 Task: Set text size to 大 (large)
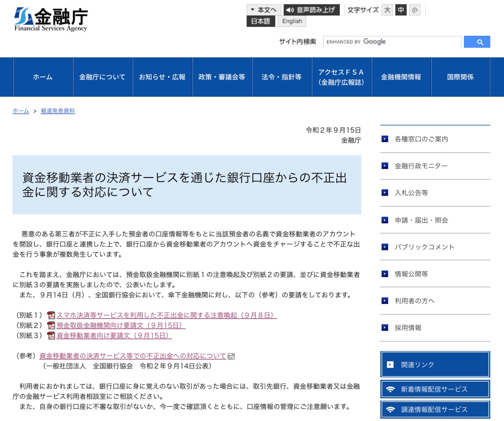[387, 10]
